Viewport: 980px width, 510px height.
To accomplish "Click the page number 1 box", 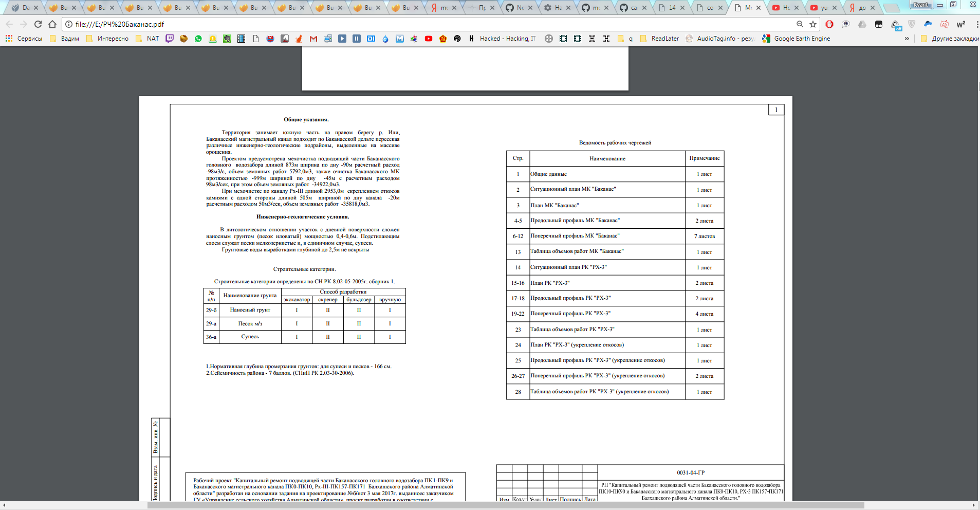I will tap(776, 110).
